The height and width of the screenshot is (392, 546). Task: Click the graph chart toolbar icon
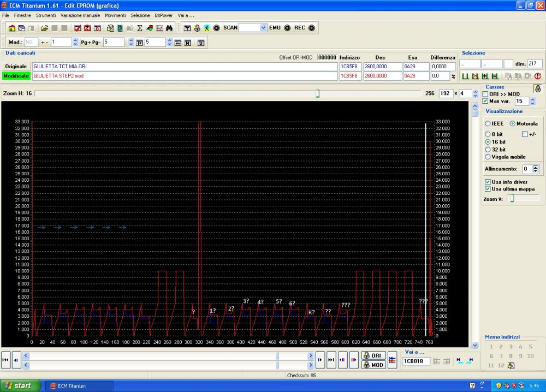point(159,28)
